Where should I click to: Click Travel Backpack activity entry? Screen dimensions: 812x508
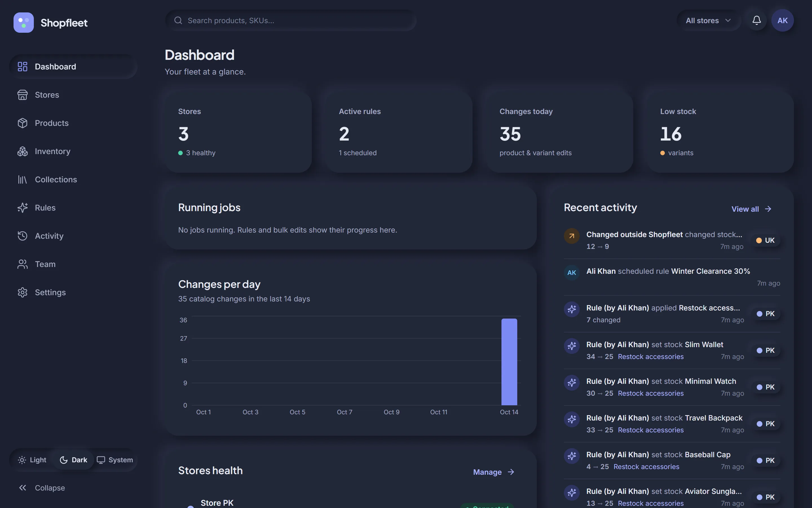click(x=672, y=424)
